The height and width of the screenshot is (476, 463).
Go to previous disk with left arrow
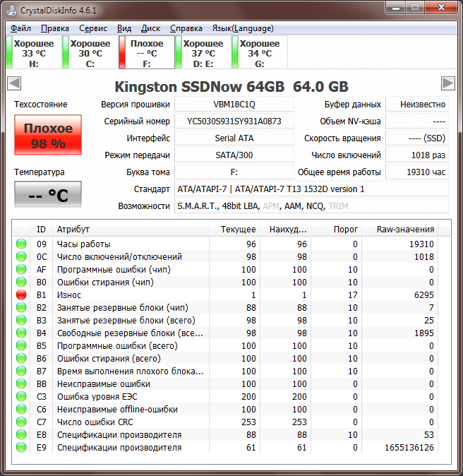point(14,83)
